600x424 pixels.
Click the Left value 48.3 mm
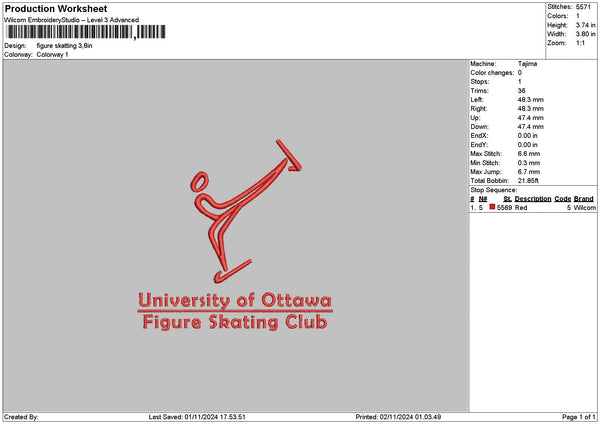pyautogui.click(x=530, y=100)
